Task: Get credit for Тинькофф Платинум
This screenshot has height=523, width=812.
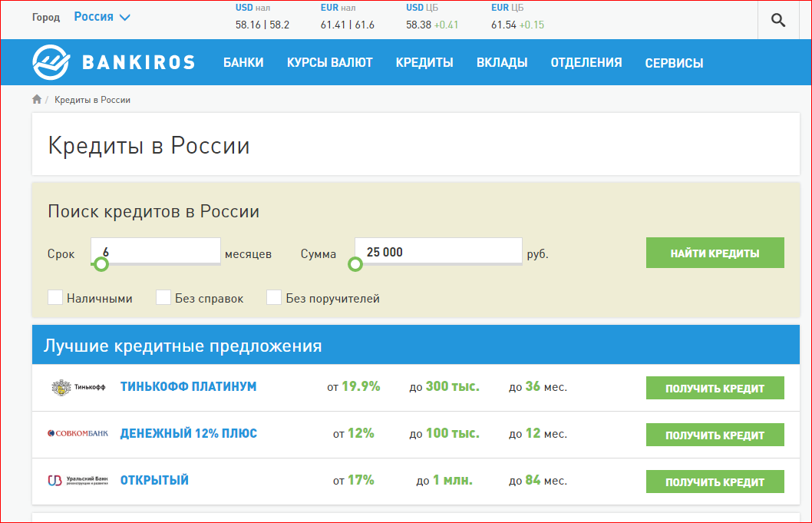Action: pyautogui.click(x=715, y=389)
